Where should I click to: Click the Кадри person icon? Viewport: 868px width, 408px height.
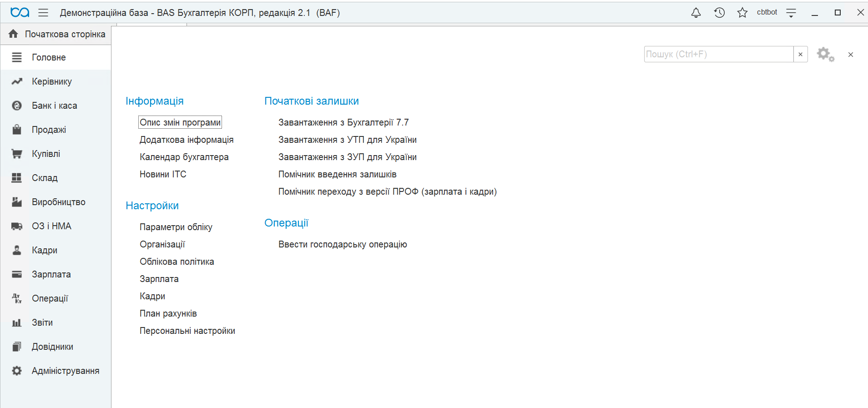pyautogui.click(x=17, y=250)
